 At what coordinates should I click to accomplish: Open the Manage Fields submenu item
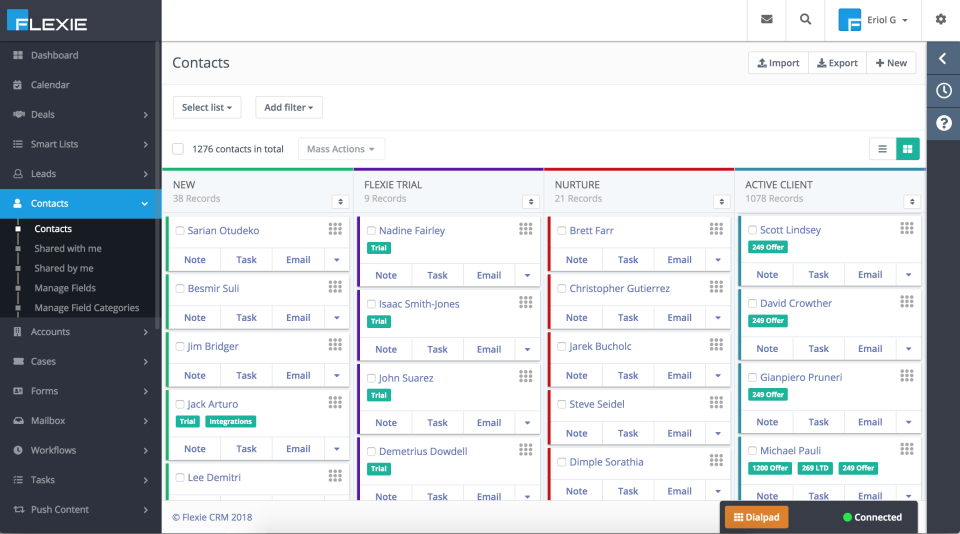click(65, 288)
